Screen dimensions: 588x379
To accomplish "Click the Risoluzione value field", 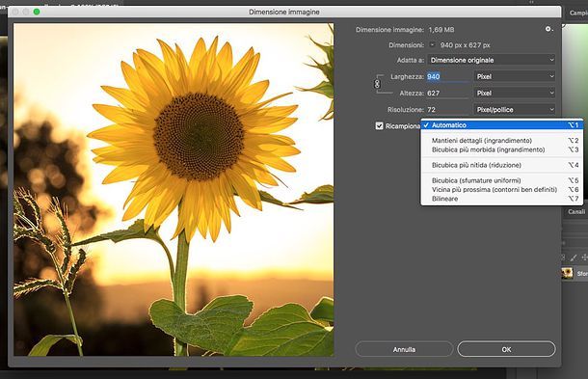I will pos(447,110).
